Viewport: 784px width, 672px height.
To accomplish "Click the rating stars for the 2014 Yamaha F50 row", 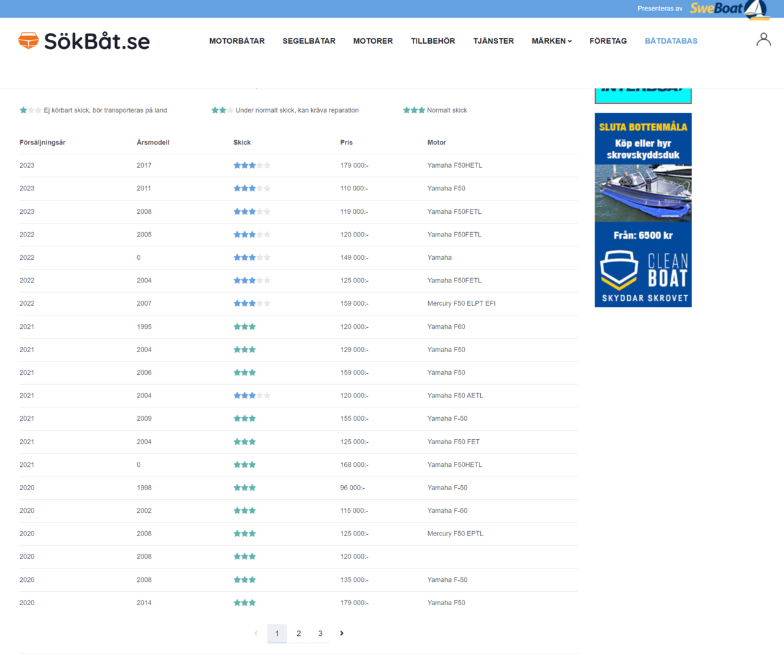I will tap(244, 602).
